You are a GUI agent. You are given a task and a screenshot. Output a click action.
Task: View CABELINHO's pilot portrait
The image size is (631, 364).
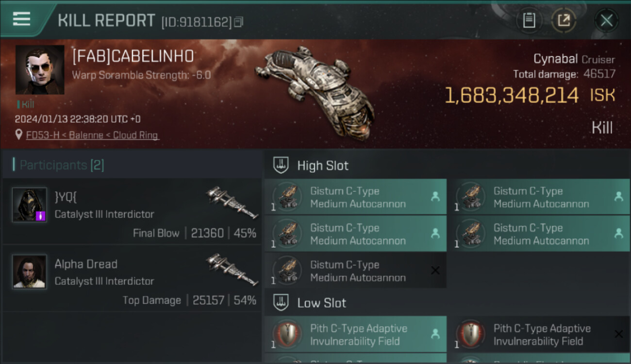pos(40,70)
